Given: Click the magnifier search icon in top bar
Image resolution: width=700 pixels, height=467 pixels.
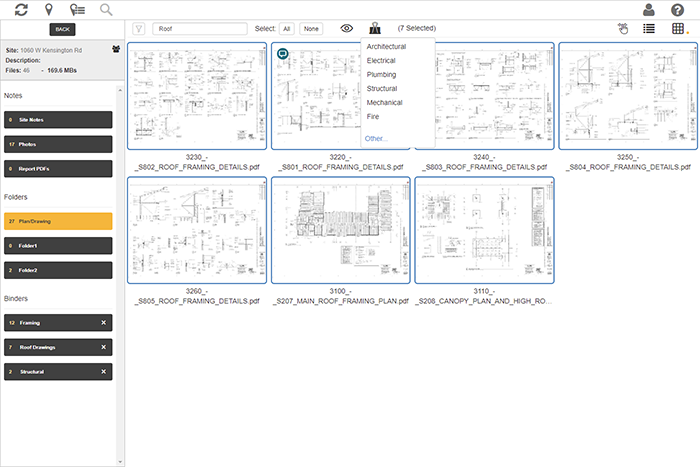Looking at the screenshot, I should click(105, 10).
